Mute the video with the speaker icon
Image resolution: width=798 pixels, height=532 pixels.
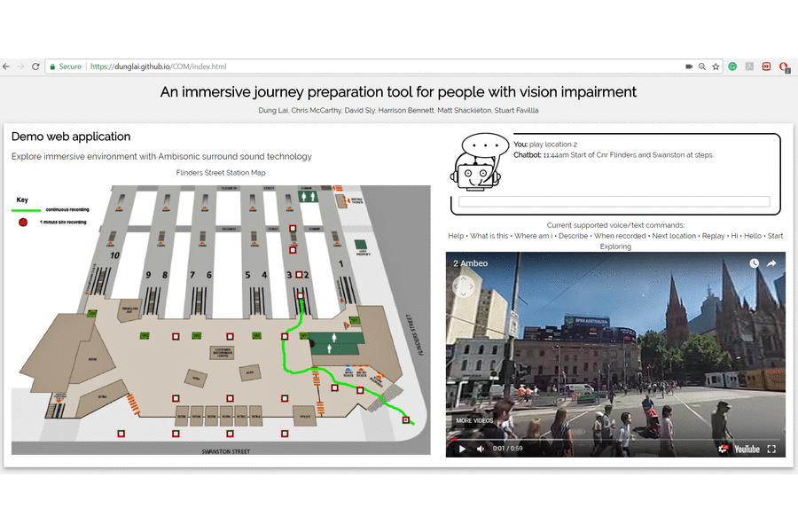(481, 449)
